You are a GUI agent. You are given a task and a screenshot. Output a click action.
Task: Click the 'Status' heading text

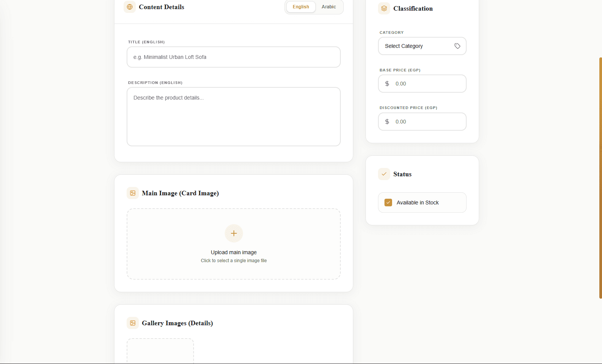[x=402, y=174]
